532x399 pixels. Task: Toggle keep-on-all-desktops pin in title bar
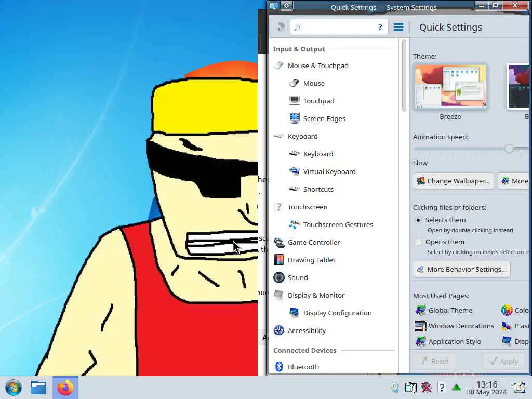click(x=287, y=6)
